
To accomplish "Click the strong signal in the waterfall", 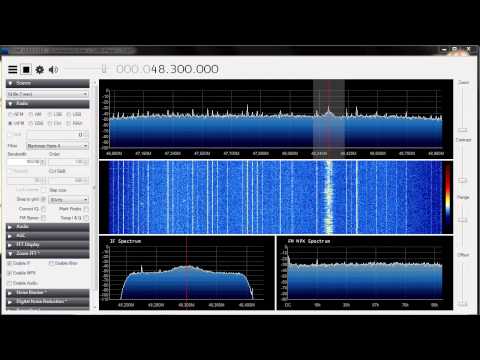I will pyautogui.click(x=329, y=197).
